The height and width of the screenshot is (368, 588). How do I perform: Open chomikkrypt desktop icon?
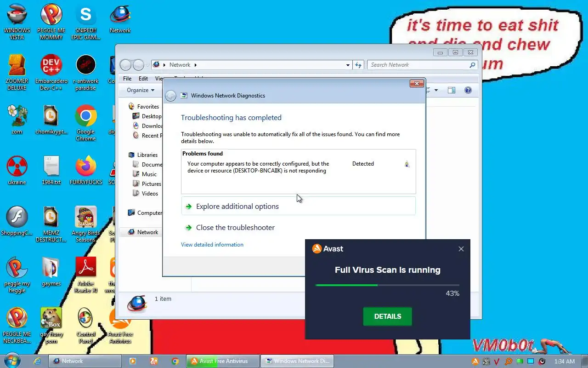pos(51,120)
